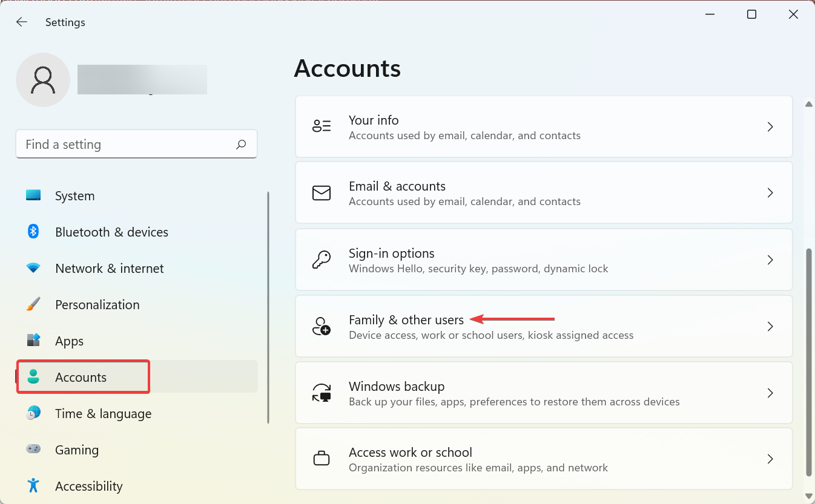Click the Family & other users icon
The height and width of the screenshot is (504, 815).
coord(322,326)
